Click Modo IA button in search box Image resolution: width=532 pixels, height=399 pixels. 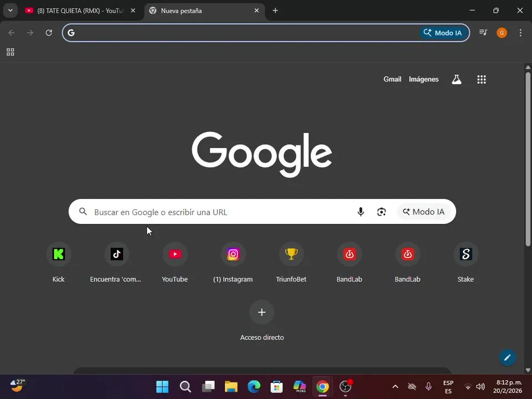click(x=424, y=212)
